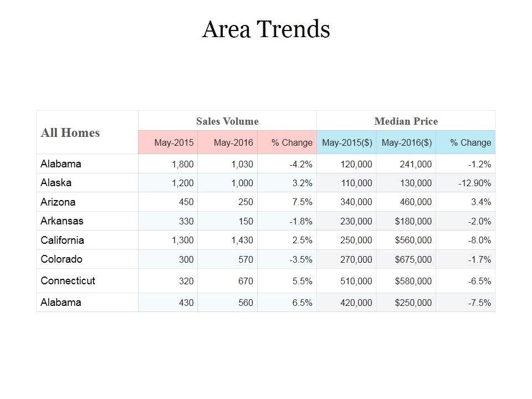Click the 560 cell in bottom Alabama row
This screenshot has width=532, height=399.
(227, 303)
